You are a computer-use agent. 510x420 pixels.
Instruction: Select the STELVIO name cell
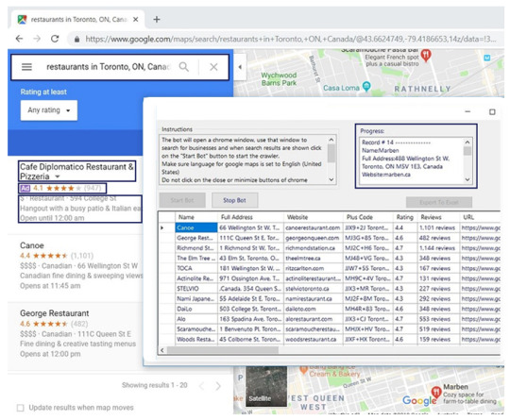[x=196, y=289]
